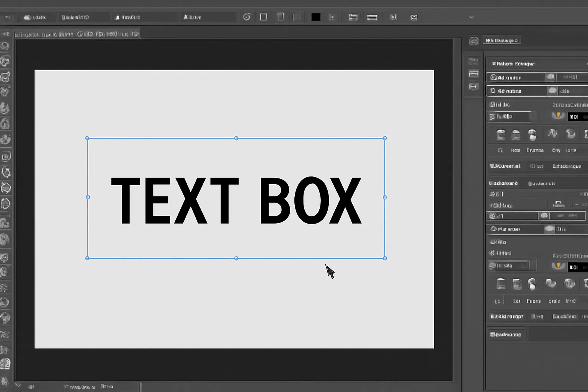This screenshot has width=588, height=392.
Task: Toggle the switch in the "Ad rmilon" row
Action: pyautogui.click(x=550, y=77)
